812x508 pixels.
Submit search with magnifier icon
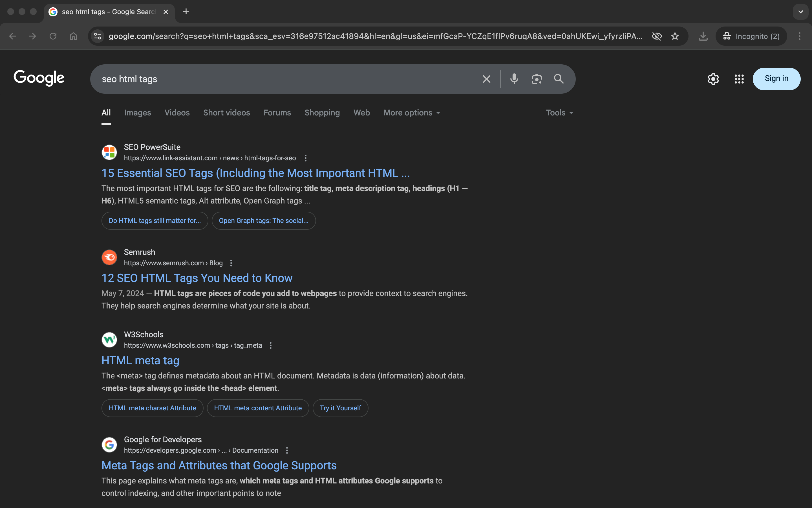(559, 79)
